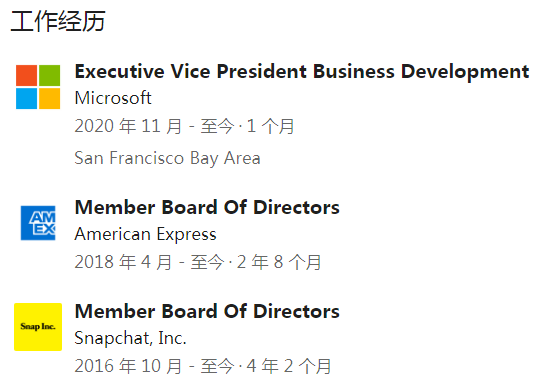Image resolution: width=550 pixels, height=388 pixels.
Task: Open the Microsoft company name link
Action: (x=113, y=98)
